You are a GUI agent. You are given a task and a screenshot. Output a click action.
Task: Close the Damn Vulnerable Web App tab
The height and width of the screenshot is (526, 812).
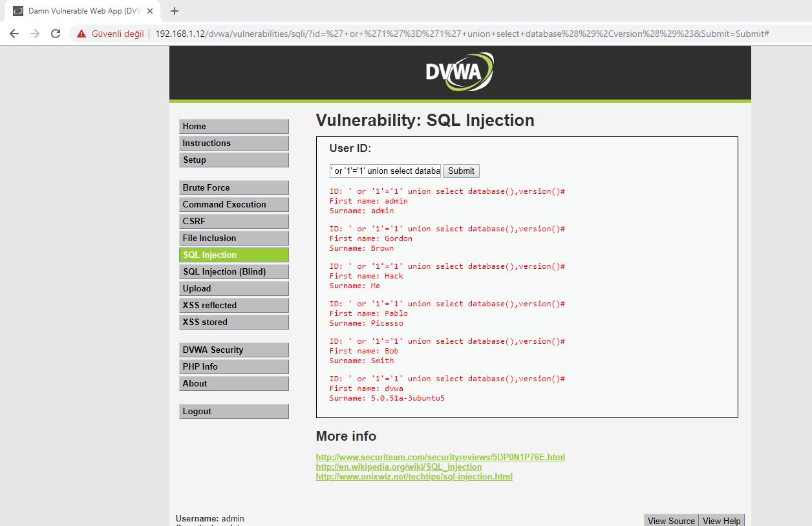tap(150, 11)
